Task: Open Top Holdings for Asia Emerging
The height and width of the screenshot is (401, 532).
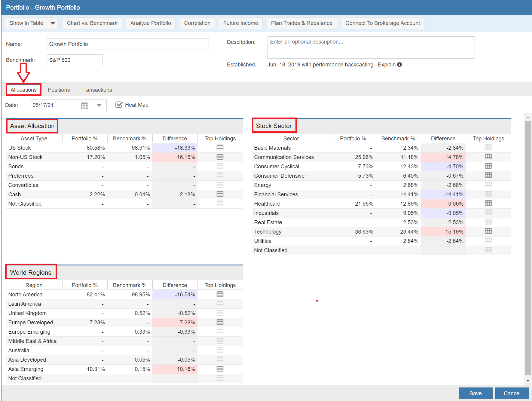Action: [220, 369]
